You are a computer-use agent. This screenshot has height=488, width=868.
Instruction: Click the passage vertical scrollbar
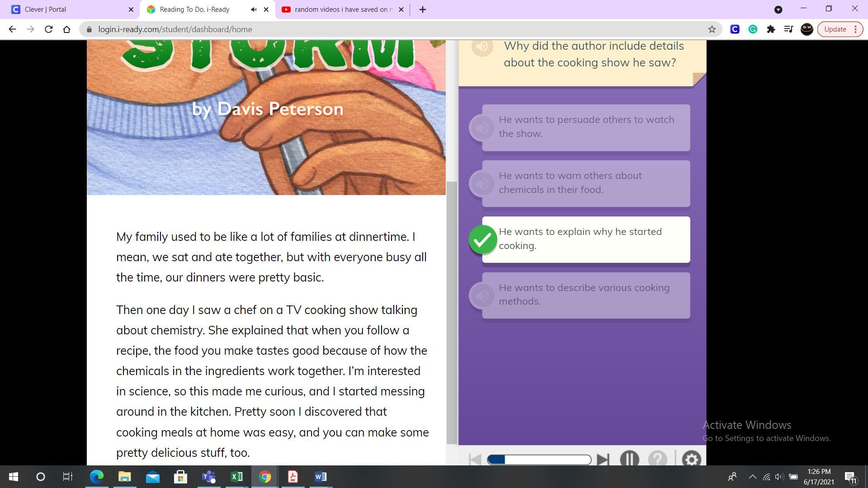452,312
